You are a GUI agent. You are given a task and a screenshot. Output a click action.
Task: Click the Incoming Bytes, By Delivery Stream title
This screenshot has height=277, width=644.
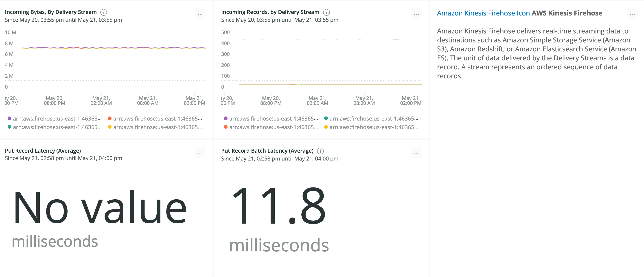pyautogui.click(x=51, y=12)
